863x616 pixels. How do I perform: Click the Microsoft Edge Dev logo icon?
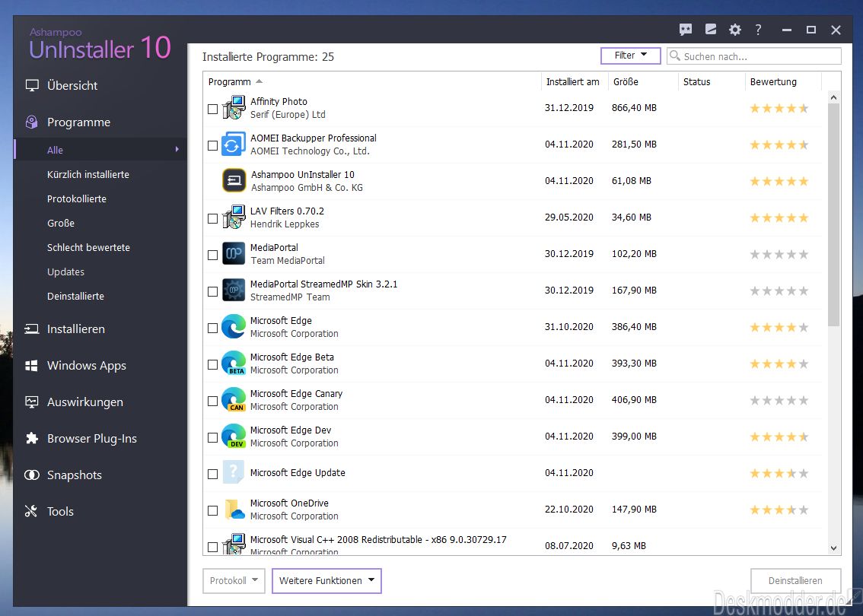(x=234, y=437)
